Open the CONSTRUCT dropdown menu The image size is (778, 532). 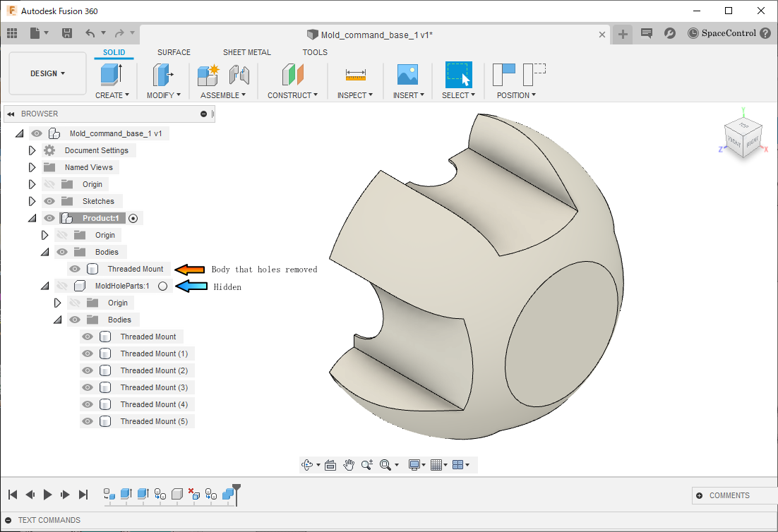coord(293,95)
